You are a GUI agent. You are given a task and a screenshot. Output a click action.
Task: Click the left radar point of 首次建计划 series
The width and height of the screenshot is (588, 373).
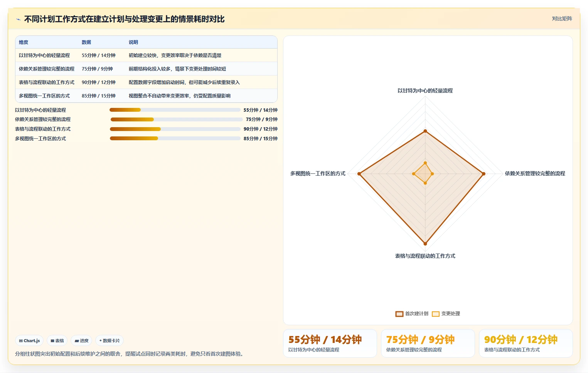click(359, 174)
